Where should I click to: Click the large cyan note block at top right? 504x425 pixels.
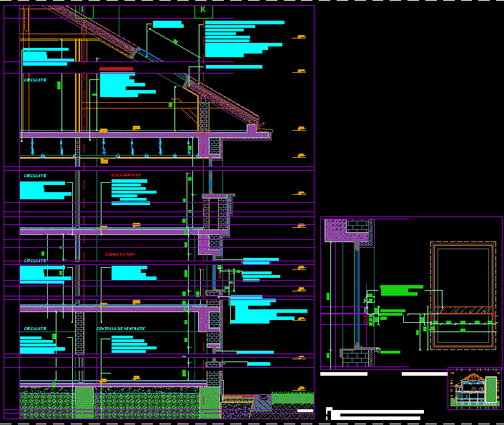[243, 39]
